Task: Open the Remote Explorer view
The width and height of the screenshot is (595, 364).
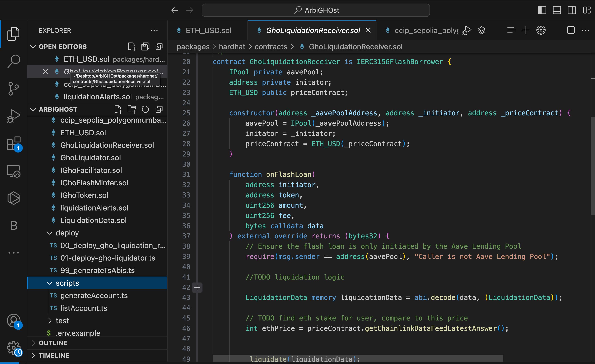Action: 13,171
